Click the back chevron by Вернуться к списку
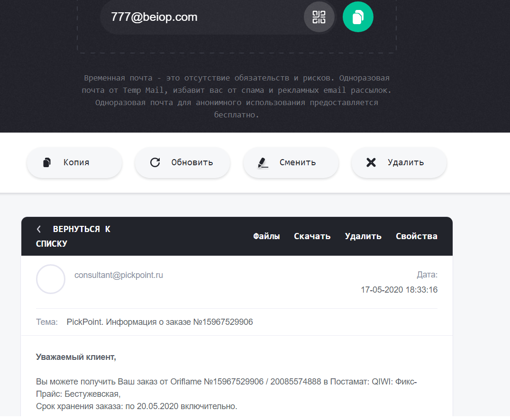Viewport: 510px width, 420px height. click(x=39, y=229)
